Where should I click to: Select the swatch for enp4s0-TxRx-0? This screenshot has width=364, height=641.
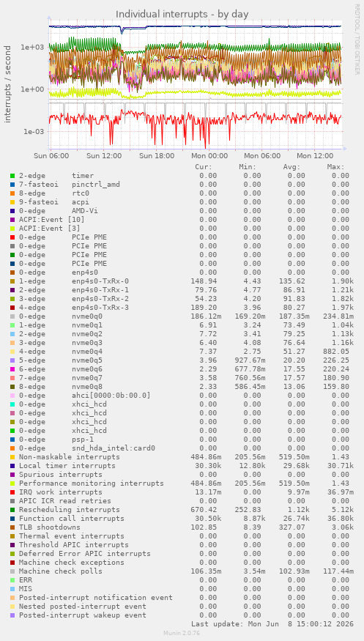[x=12, y=281]
